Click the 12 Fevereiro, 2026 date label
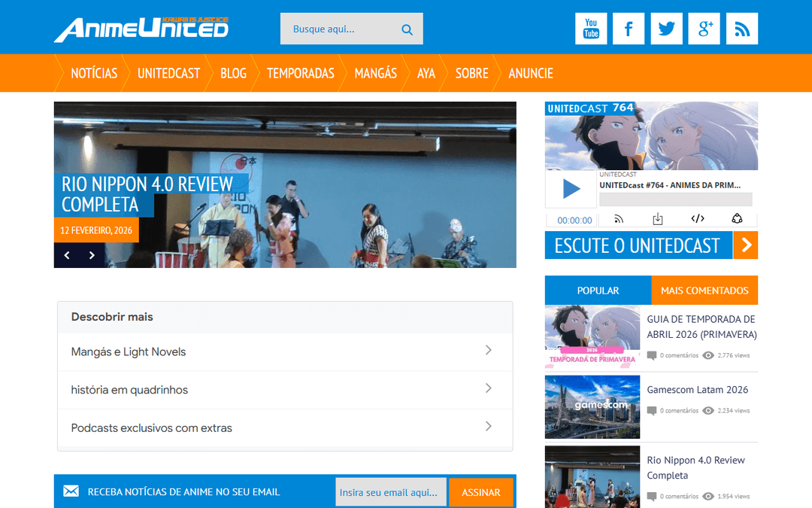Viewport: 812px width, 508px height. click(96, 230)
